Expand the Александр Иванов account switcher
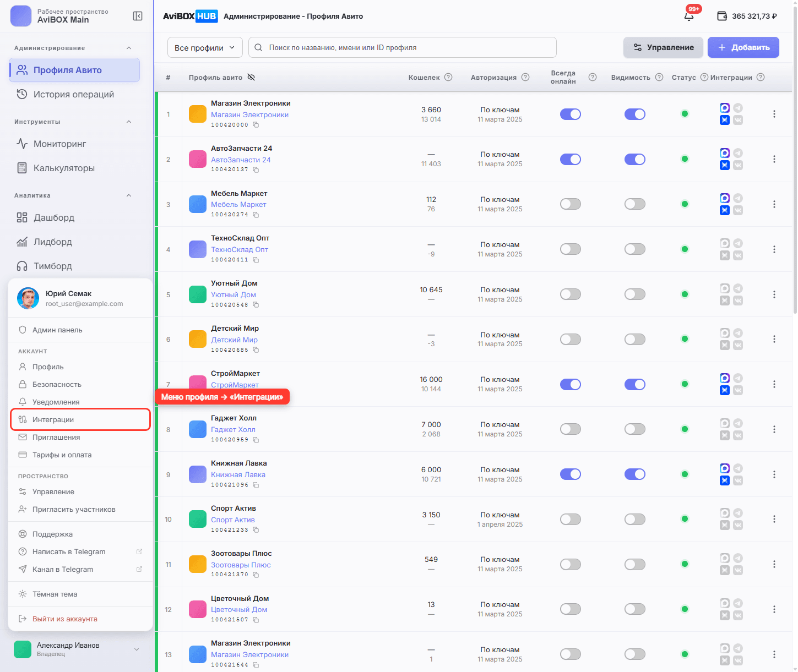 [137, 649]
